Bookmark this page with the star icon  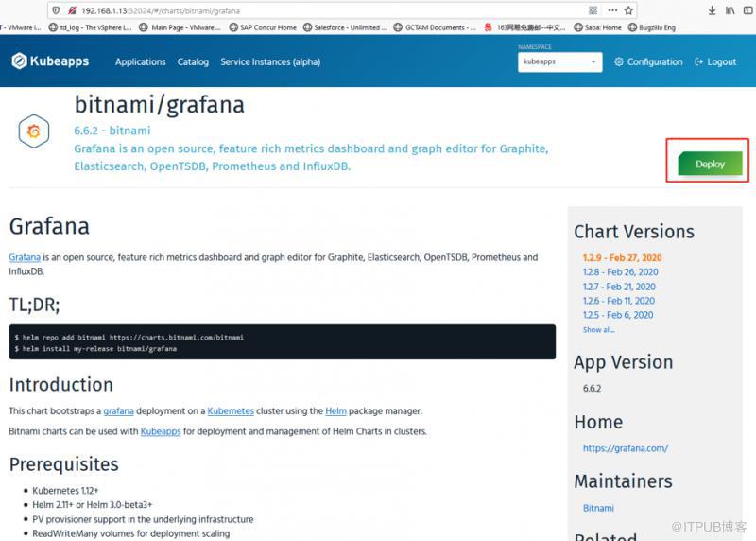click(x=628, y=10)
